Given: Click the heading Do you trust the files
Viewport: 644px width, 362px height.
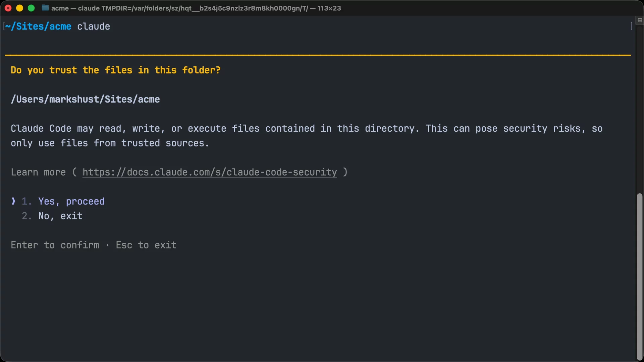Looking at the screenshot, I should (x=116, y=70).
